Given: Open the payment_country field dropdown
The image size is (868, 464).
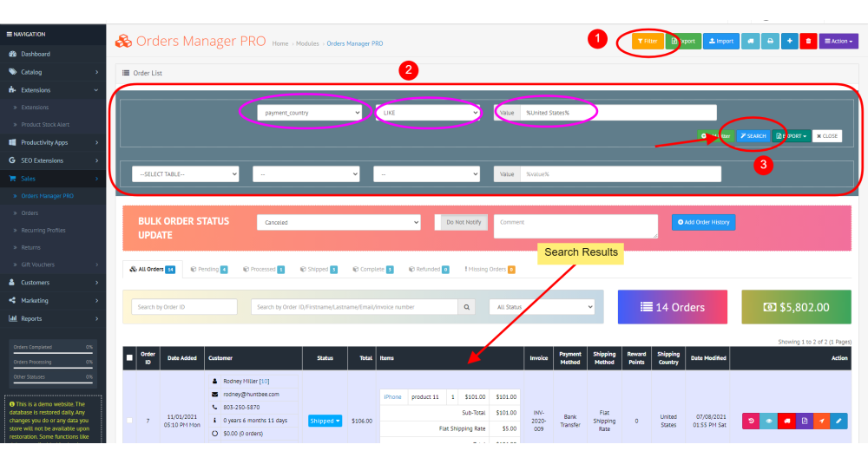Looking at the screenshot, I should (310, 113).
